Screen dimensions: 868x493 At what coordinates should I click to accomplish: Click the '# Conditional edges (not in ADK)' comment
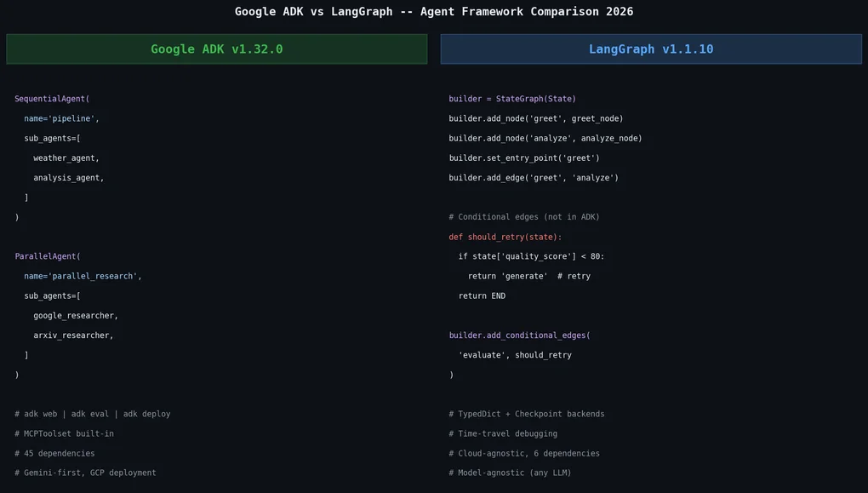pos(524,217)
